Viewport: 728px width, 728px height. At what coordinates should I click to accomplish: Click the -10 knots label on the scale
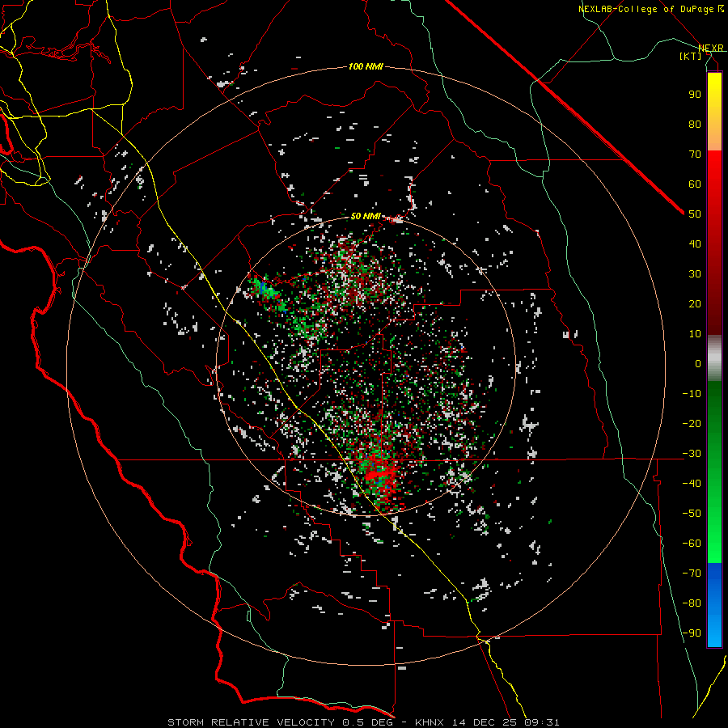[x=692, y=394]
